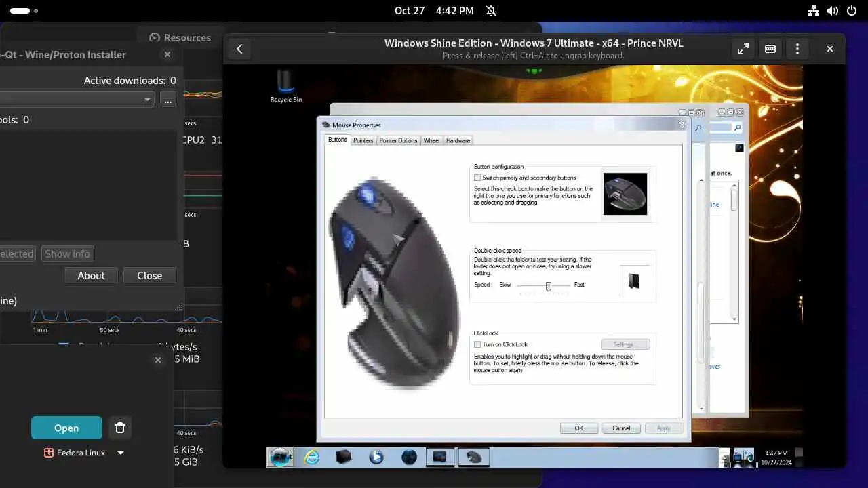Image resolution: width=868 pixels, height=488 pixels.
Task: Click About in the Wine/Proton Installer
Action: (x=91, y=275)
